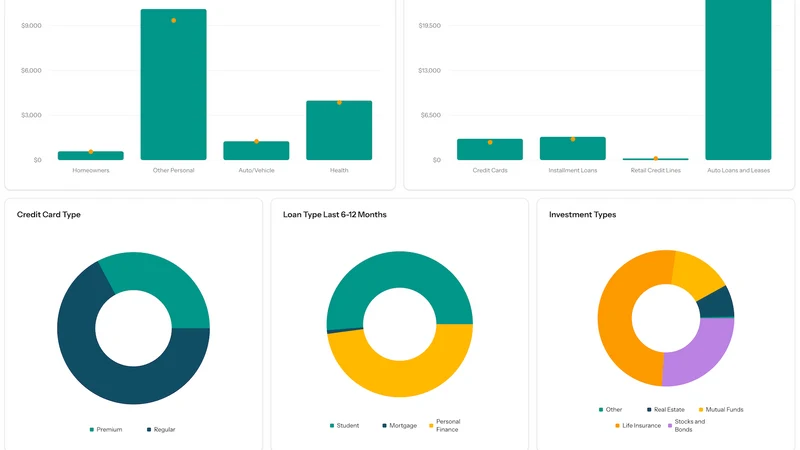The height and width of the screenshot is (450, 800).
Task: Click the Personal Finance donut segment
Action: pos(401,379)
